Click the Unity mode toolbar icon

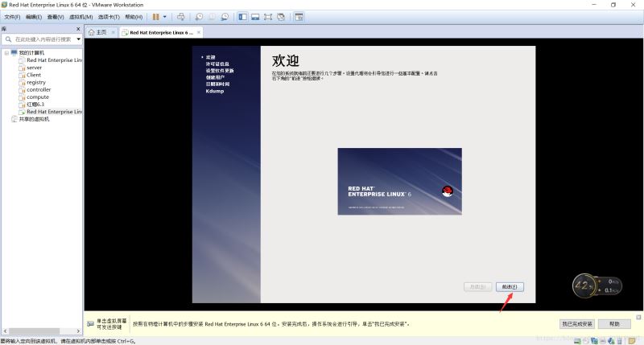(x=282, y=17)
